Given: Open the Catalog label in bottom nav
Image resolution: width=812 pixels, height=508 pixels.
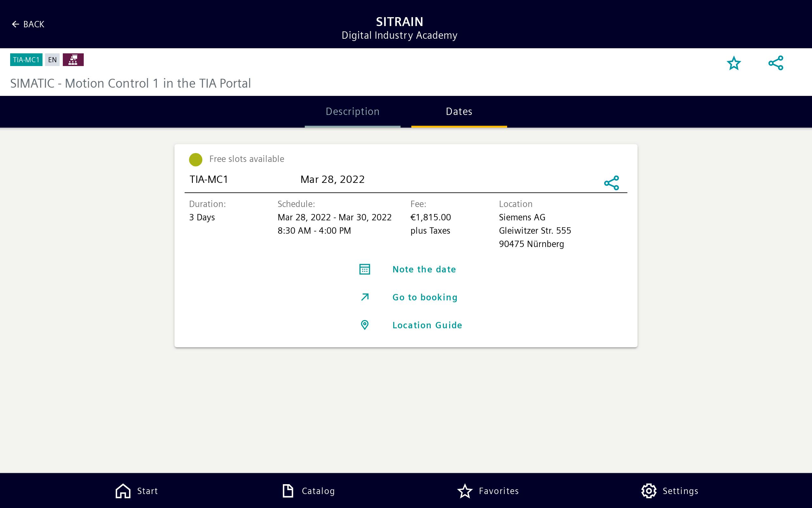Looking at the screenshot, I should click(318, 491).
